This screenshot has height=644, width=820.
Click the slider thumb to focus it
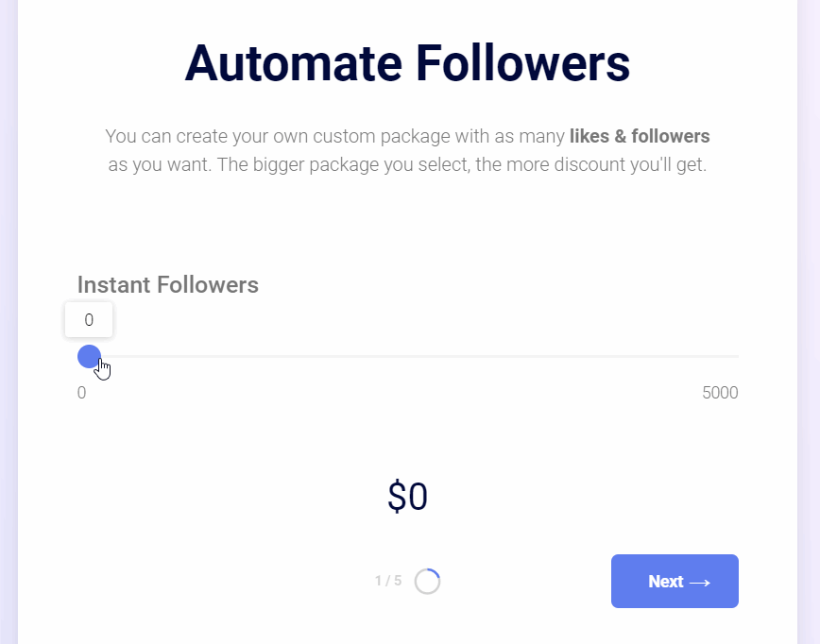click(90, 357)
